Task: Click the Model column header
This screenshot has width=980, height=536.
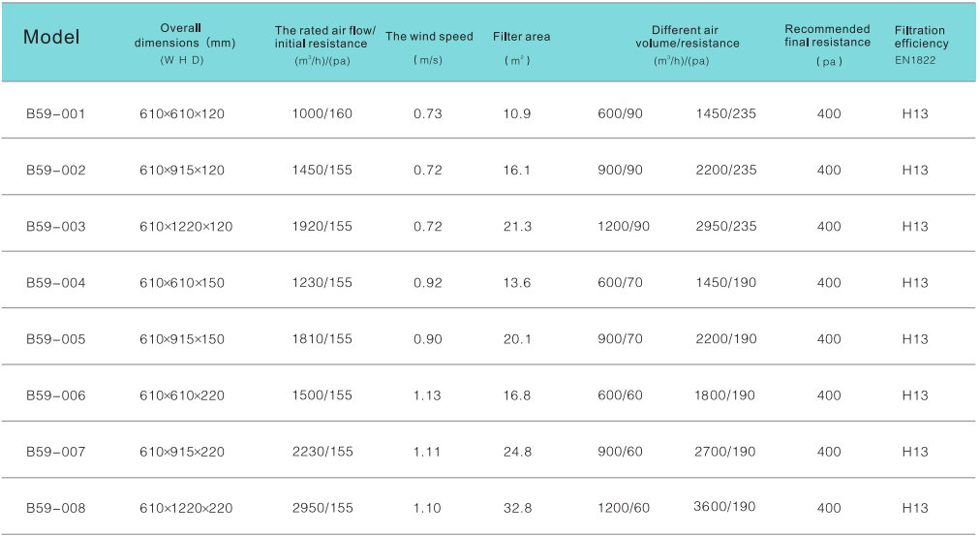Action: coord(51,38)
